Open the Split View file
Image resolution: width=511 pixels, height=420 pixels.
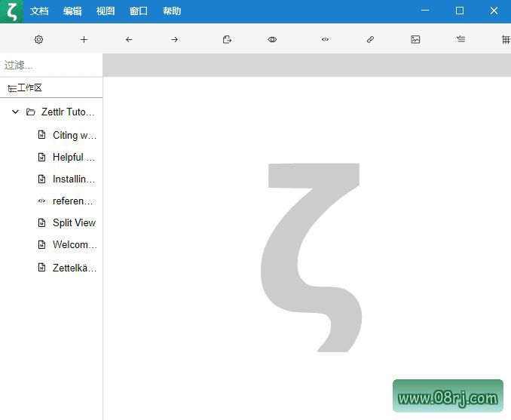[74, 222]
